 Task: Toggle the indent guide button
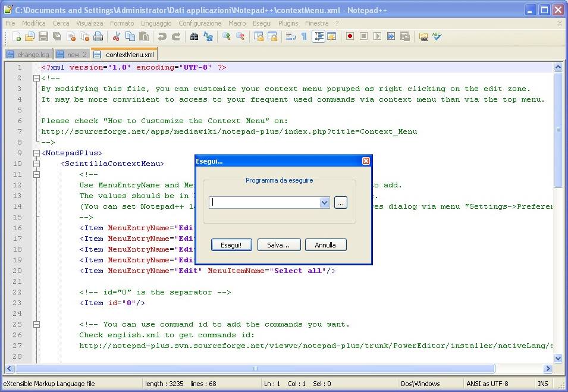tap(318, 37)
